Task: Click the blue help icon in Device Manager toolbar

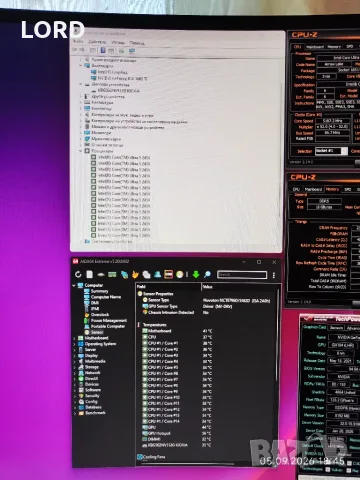Action: (103, 50)
